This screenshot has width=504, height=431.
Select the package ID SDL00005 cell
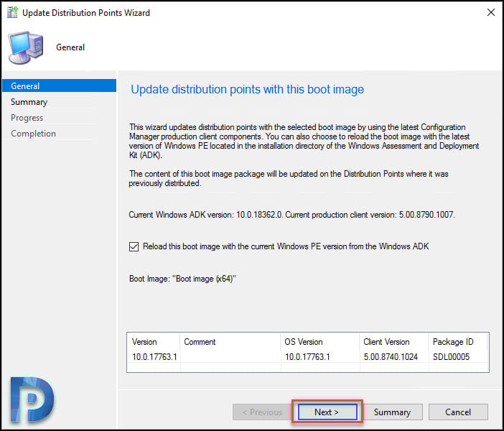point(451,357)
